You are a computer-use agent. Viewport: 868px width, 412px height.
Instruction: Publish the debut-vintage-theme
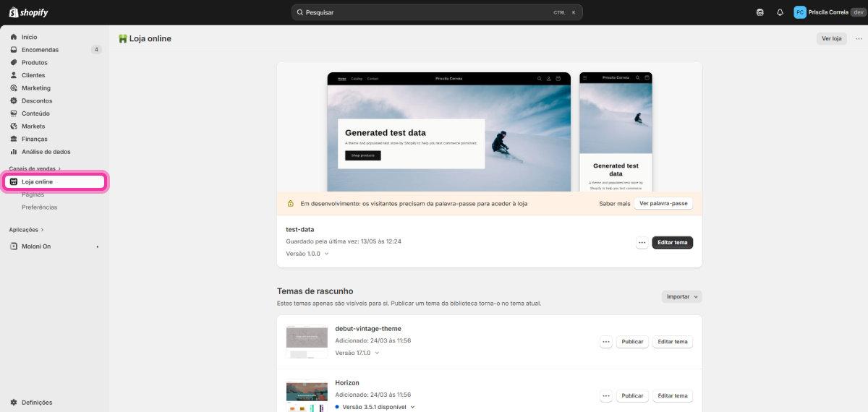point(632,342)
